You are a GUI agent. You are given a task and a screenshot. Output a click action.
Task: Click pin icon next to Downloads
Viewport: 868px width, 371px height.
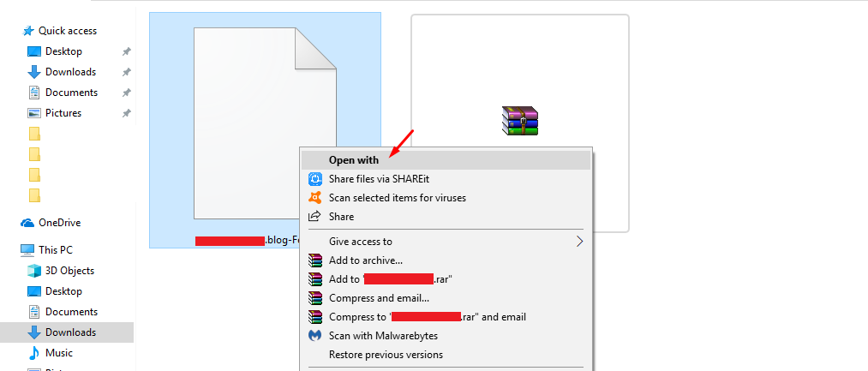pos(127,72)
